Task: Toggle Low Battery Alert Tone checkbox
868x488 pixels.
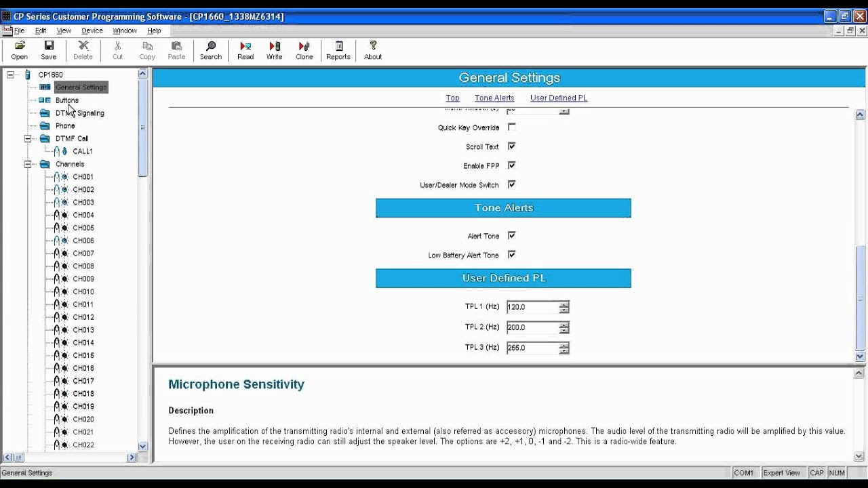Action: 512,255
